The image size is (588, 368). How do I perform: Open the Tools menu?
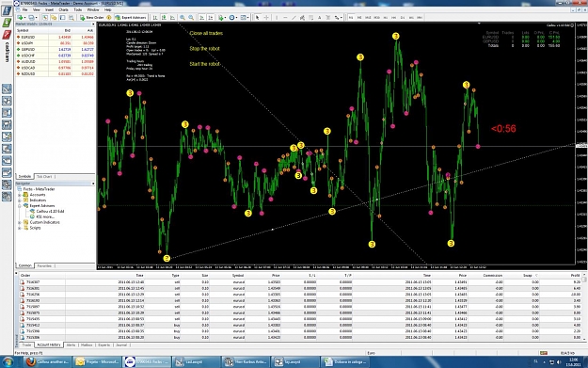point(78,9)
